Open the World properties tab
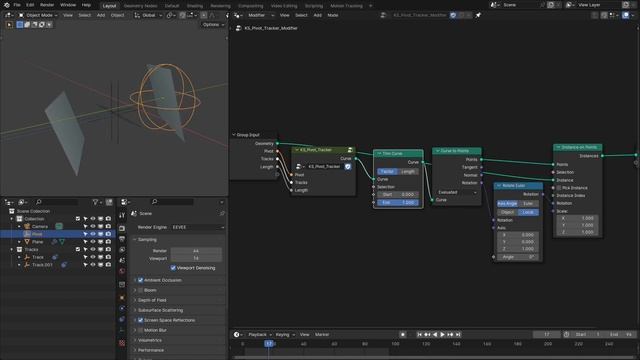 [x=122, y=271]
